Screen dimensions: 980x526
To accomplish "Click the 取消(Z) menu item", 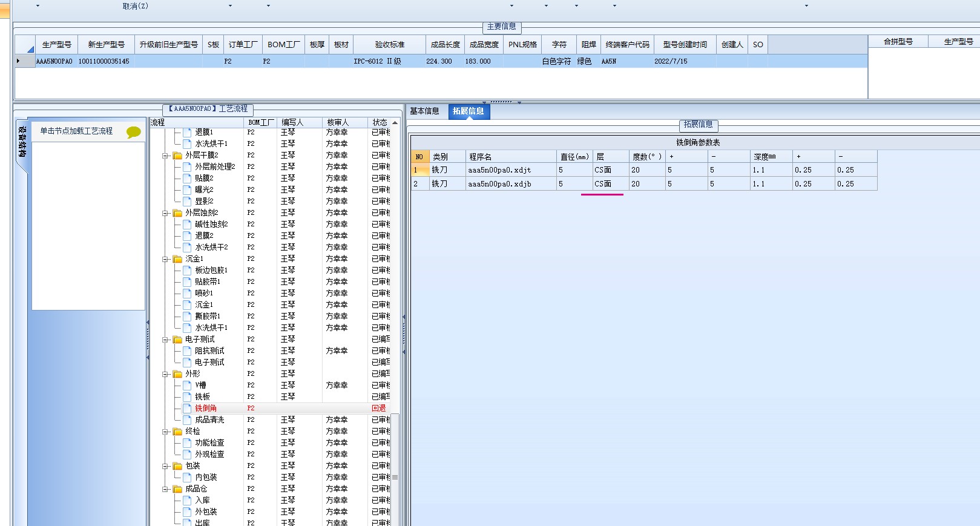I will coord(135,6).
